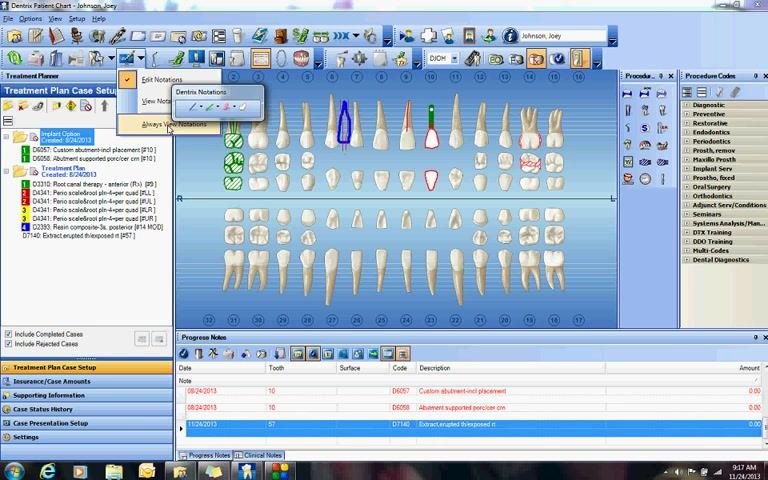This screenshot has width=768, height=480.
Task: Click the white medical cross icon
Action: pos(428,36)
